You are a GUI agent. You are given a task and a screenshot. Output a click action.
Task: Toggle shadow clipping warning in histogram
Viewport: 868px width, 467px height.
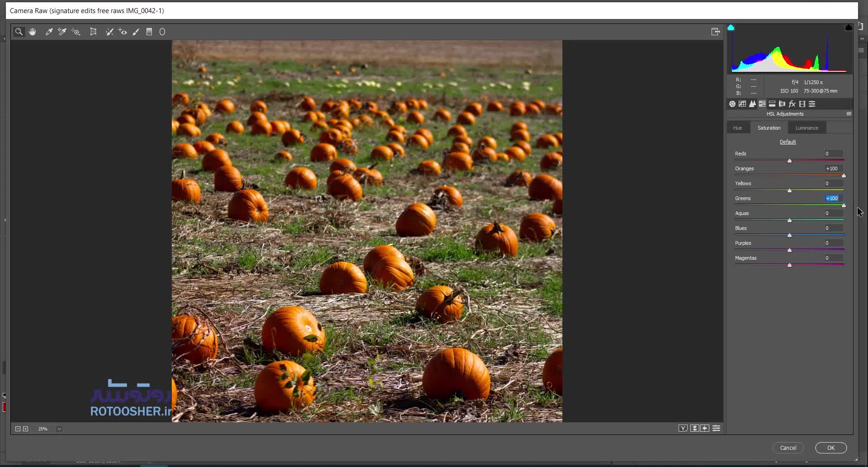[731, 28]
